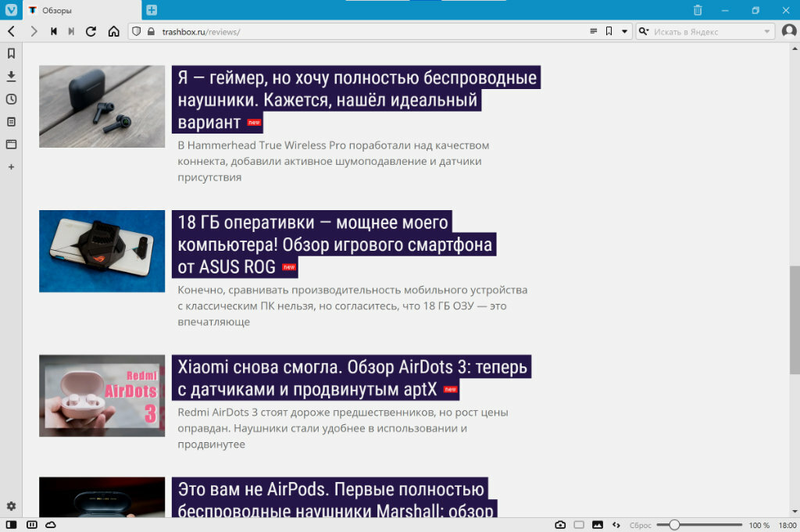
Task: Open the sync cloud status icon
Action: pos(51,525)
